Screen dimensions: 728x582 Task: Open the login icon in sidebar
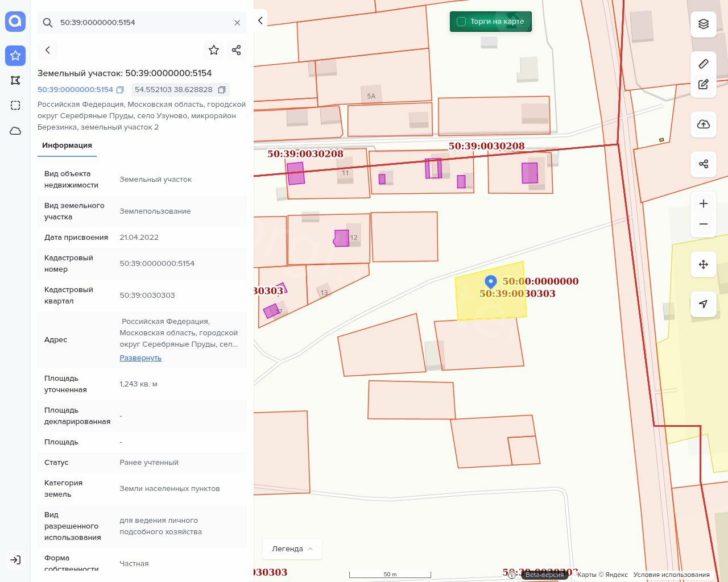pyautogui.click(x=15, y=560)
